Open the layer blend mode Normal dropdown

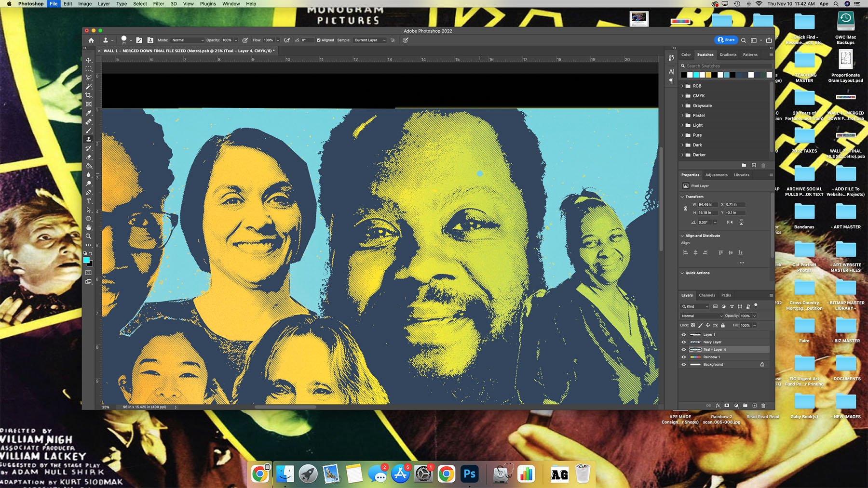click(702, 316)
